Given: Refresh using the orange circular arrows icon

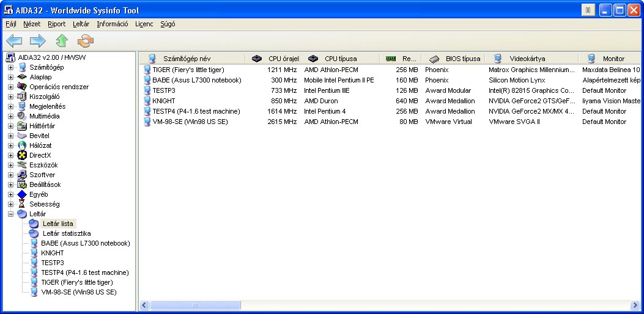Looking at the screenshot, I should [86, 41].
